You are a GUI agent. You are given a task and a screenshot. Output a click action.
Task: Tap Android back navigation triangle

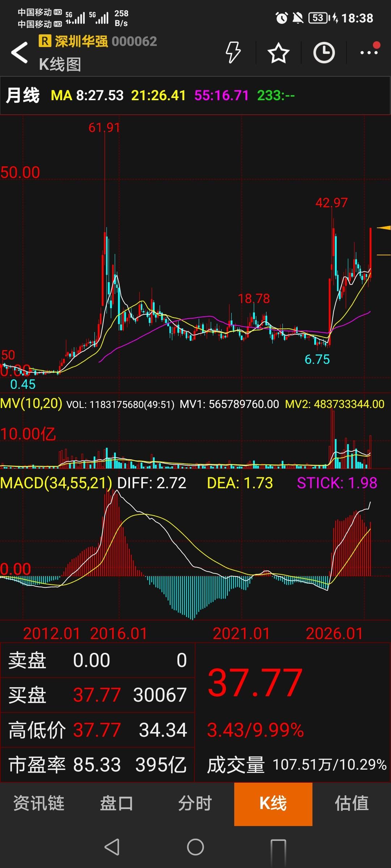click(112, 847)
